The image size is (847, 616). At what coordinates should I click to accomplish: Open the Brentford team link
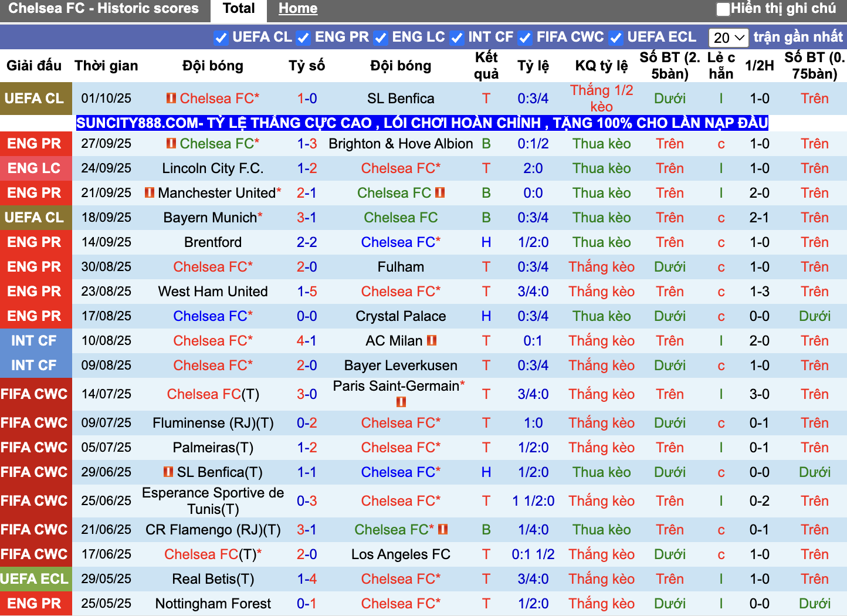(x=213, y=242)
